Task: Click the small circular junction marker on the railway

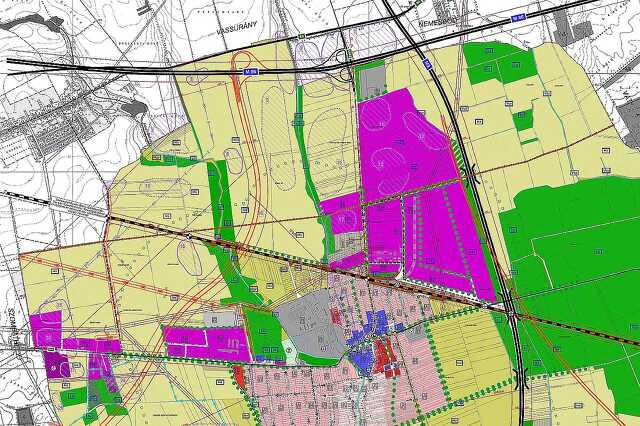Action: (189, 235)
